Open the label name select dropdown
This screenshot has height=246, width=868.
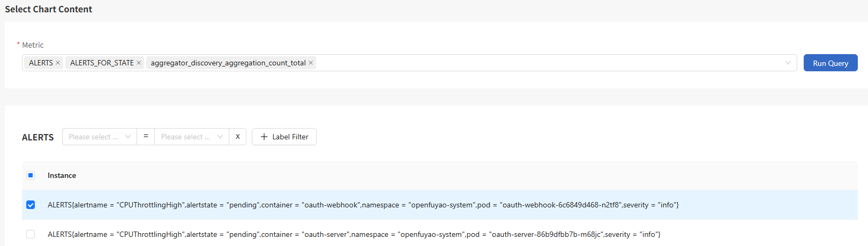tap(100, 137)
